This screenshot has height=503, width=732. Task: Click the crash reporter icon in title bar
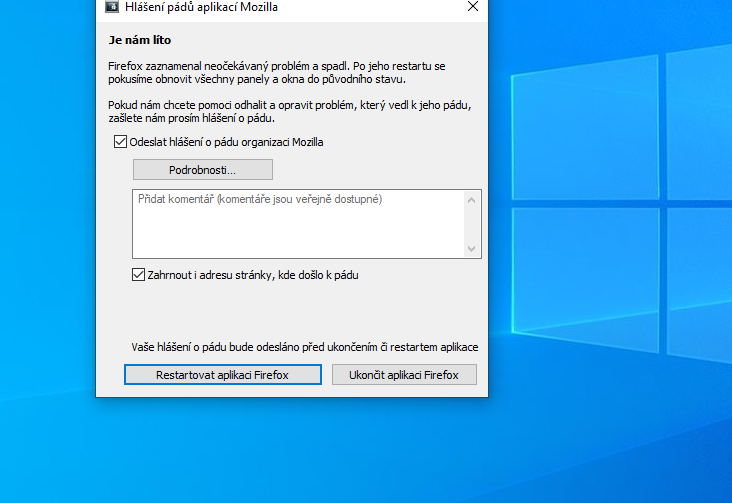pyautogui.click(x=112, y=6)
